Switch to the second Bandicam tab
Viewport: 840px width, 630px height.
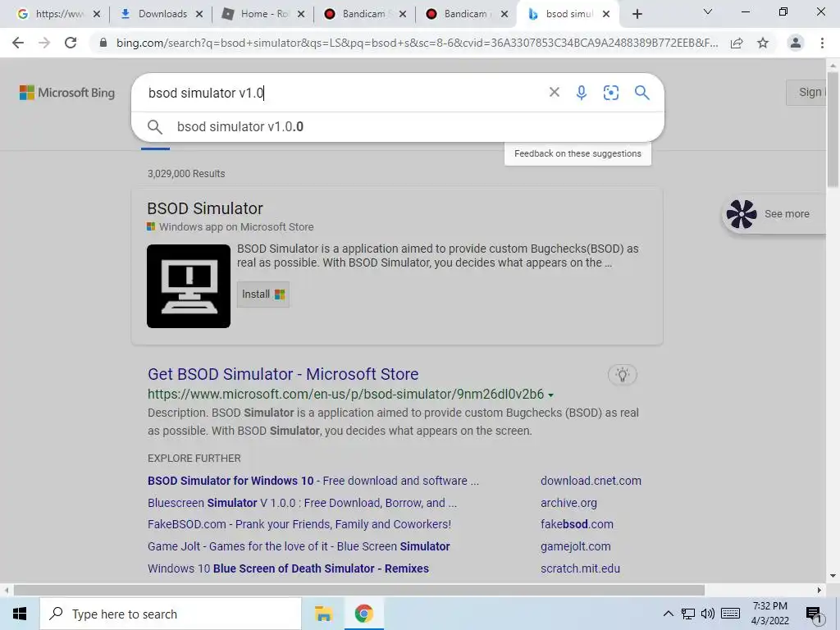(x=466, y=14)
